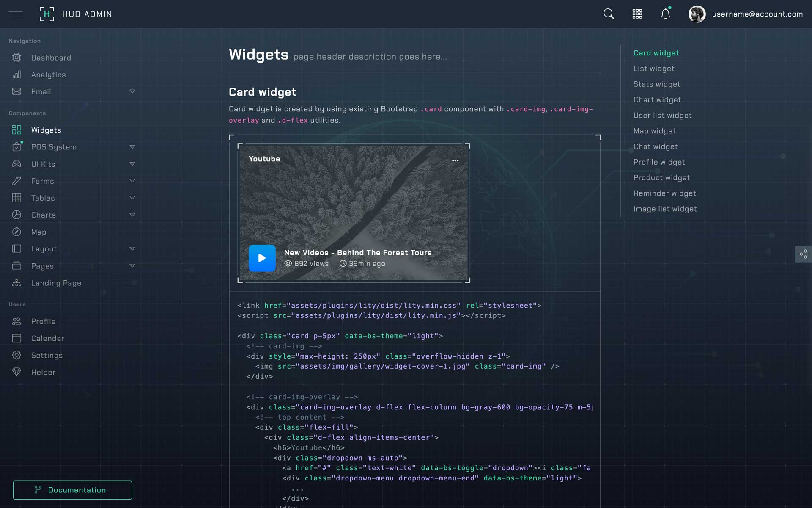Click the HUD Admin logo icon
The image size is (812, 508).
(47, 14)
